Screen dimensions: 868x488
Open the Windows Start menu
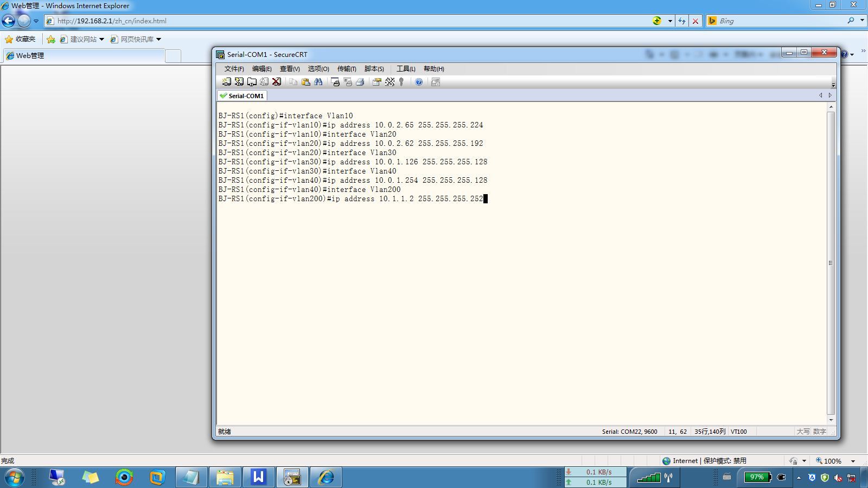pos(15,477)
